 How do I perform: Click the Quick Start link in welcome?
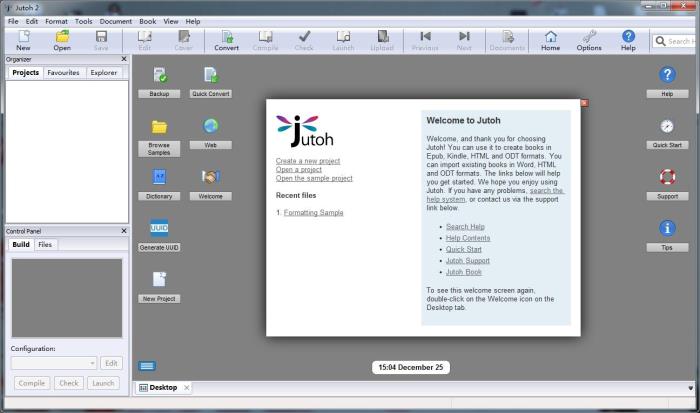point(463,249)
